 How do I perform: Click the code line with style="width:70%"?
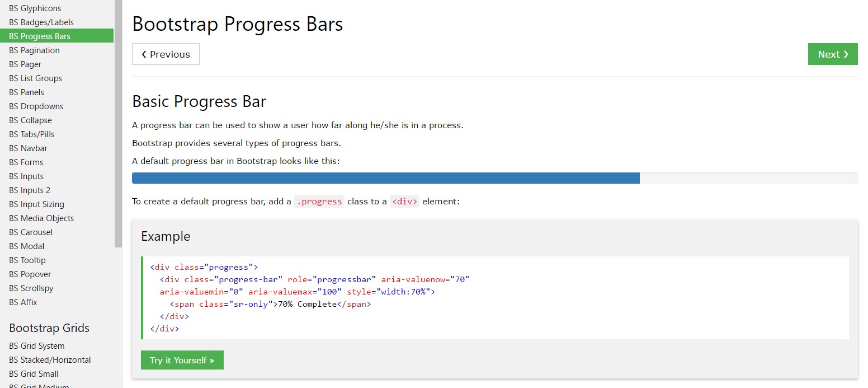pos(297,292)
